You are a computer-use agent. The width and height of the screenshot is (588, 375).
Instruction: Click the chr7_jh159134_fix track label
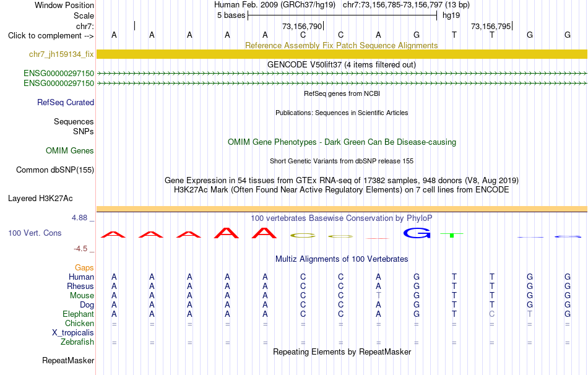click(61, 54)
